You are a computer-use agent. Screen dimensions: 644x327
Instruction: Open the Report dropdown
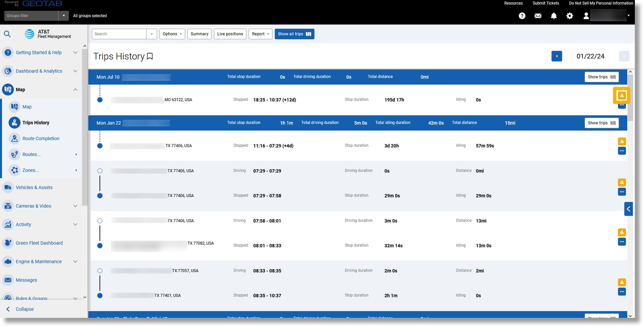click(260, 34)
